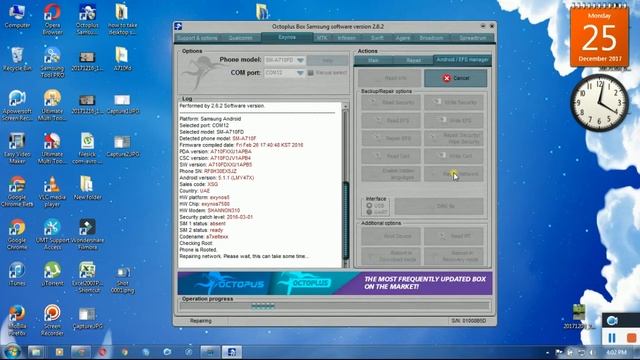Launch Wondershare Filmora shortcut

[x=87, y=235]
